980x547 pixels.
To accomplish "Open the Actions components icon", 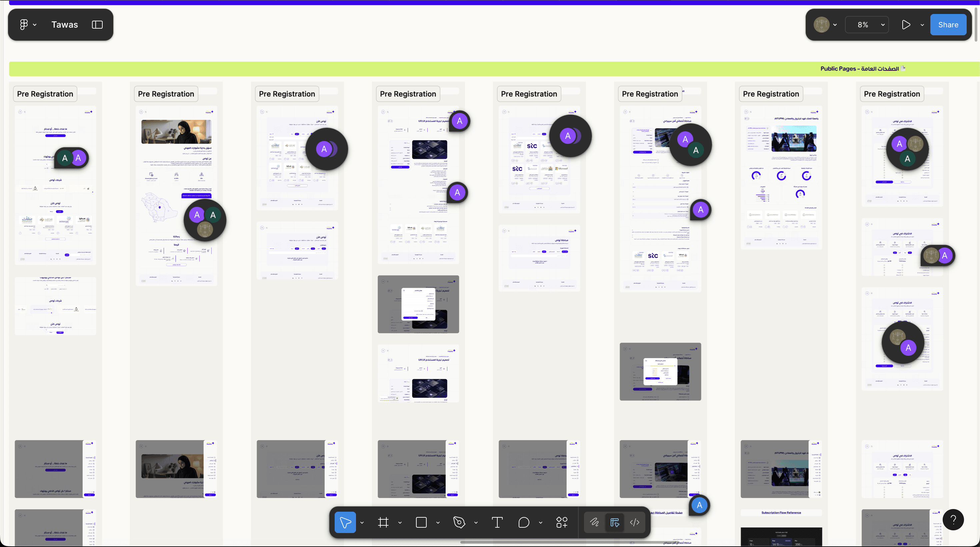I will pos(562,522).
